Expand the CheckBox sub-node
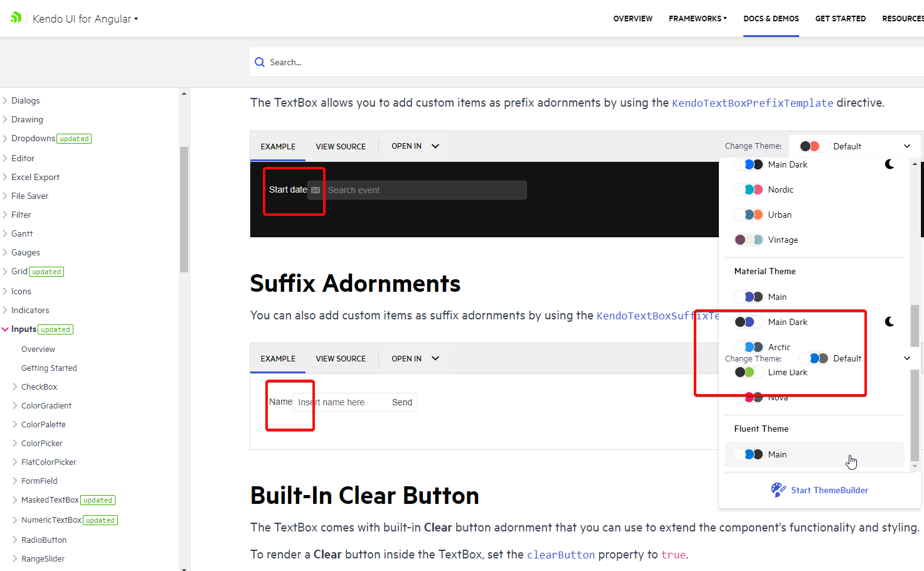The height and width of the screenshot is (571, 924). tap(15, 387)
